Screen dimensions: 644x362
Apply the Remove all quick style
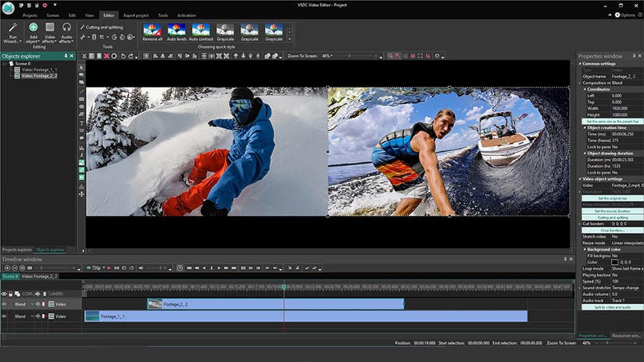pos(152,29)
